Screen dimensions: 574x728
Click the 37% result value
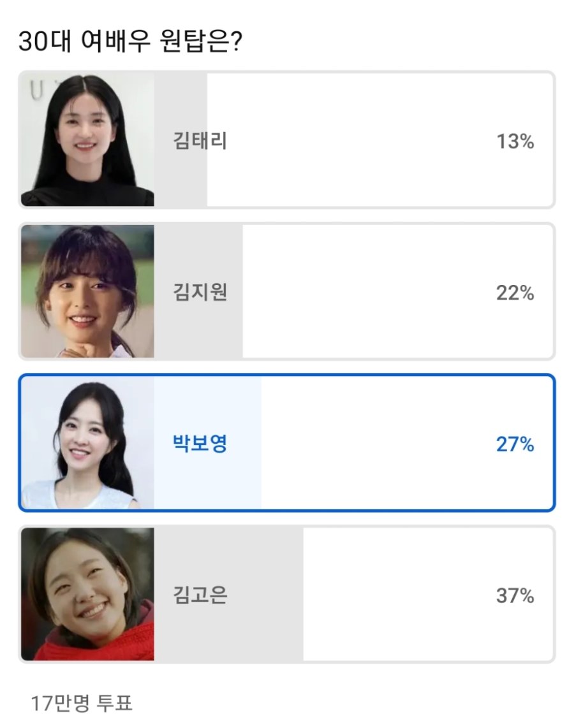pyautogui.click(x=515, y=596)
